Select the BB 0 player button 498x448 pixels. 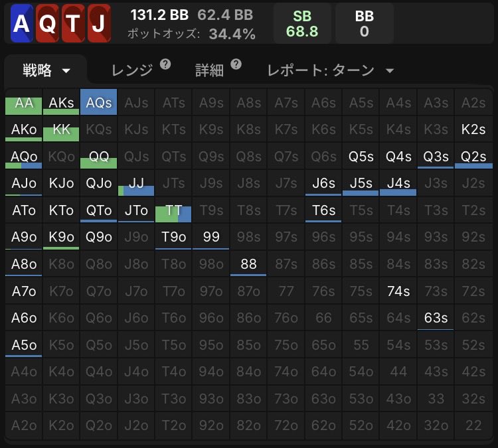(x=365, y=23)
